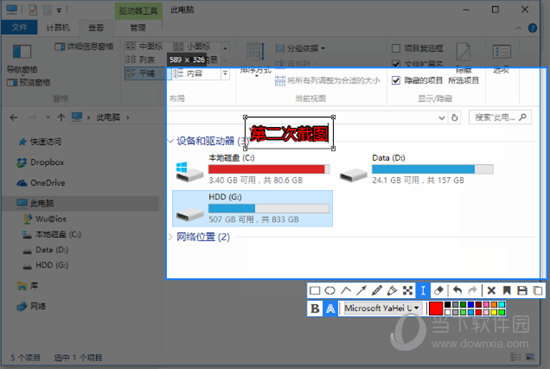Image resolution: width=550 pixels, height=369 pixels.
Task: Select Data (D:) drive in main pane
Action: click(x=416, y=169)
